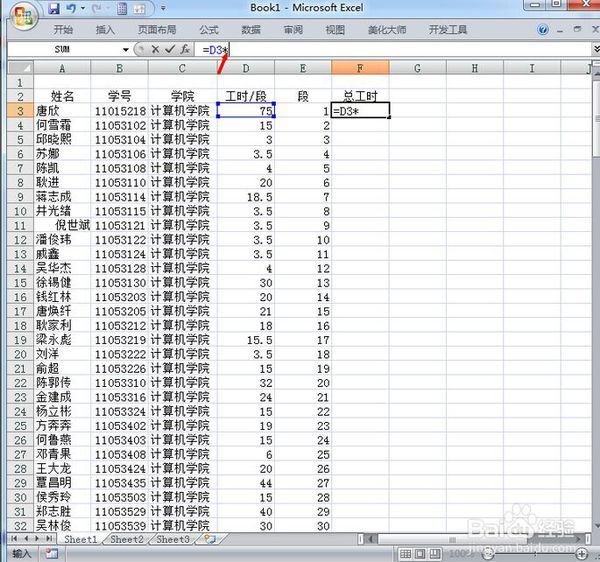Click the table grid icon in quick access toolbar
Image resolution: width=600 pixels, height=562 pixels.
click(x=122, y=8)
